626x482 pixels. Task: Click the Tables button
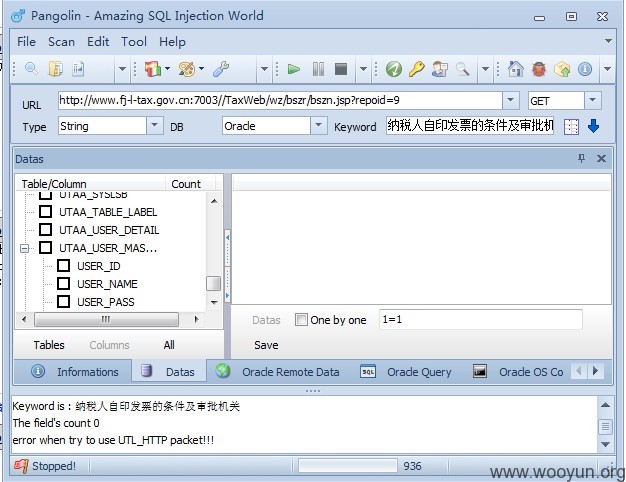click(x=49, y=345)
